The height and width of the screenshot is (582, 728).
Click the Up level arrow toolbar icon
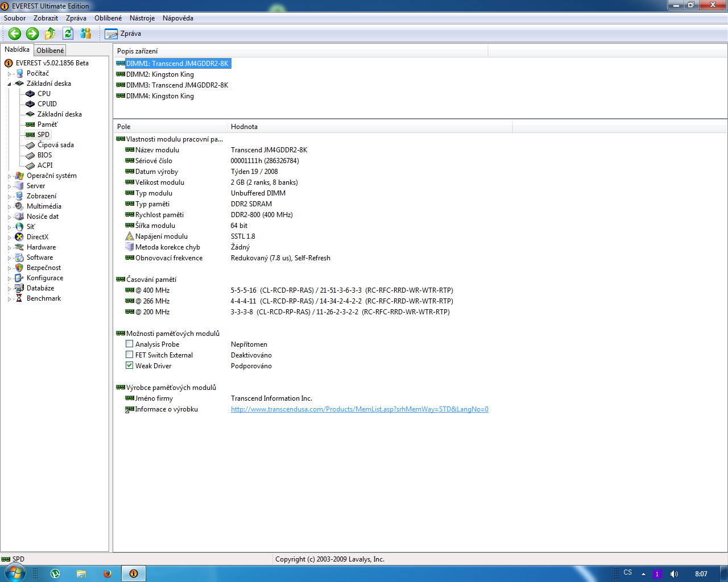pyautogui.click(x=50, y=34)
